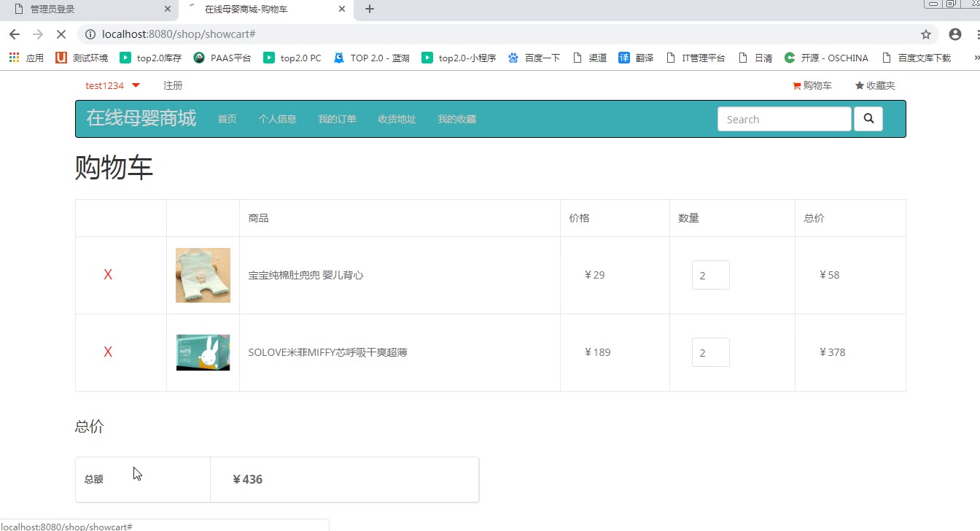
Task: Open 收货地址 in the navbar
Action: 397,119
